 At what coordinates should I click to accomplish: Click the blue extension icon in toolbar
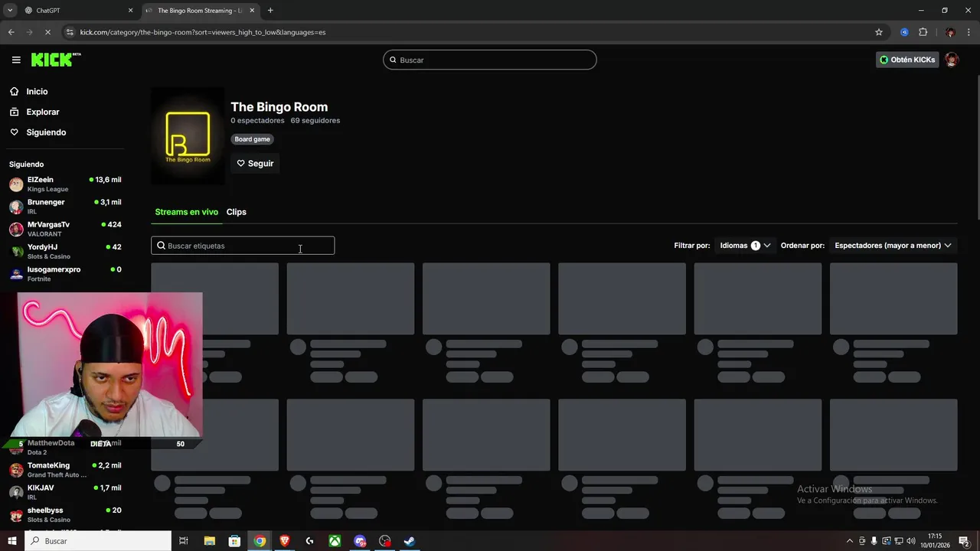(904, 32)
